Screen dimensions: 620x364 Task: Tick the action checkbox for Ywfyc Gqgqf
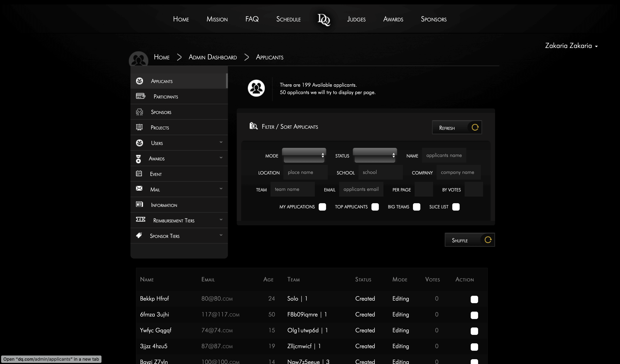click(x=474, y=331)
